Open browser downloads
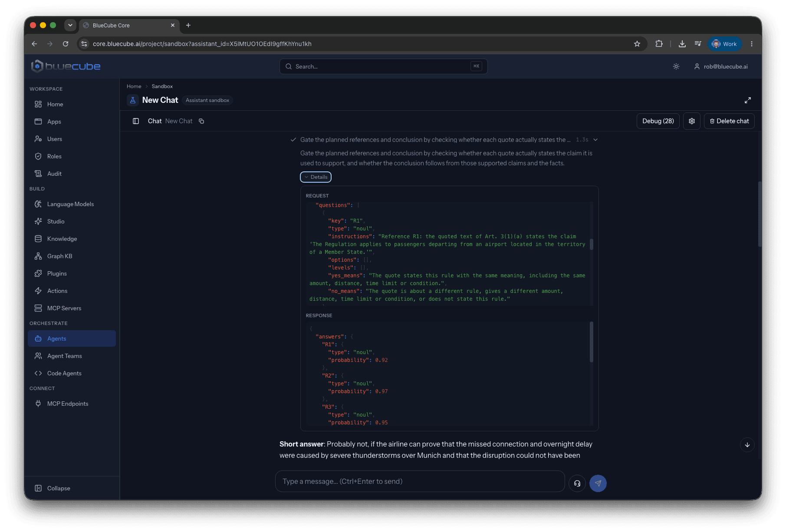The width and height of the screenshot is (786, 532). coord(682,44)
